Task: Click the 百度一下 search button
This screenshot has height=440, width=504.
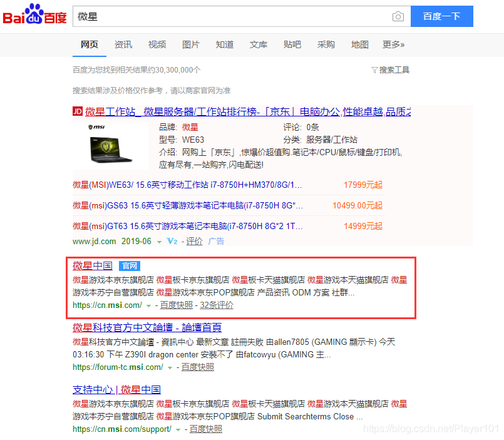Action: tap(441, 16)
